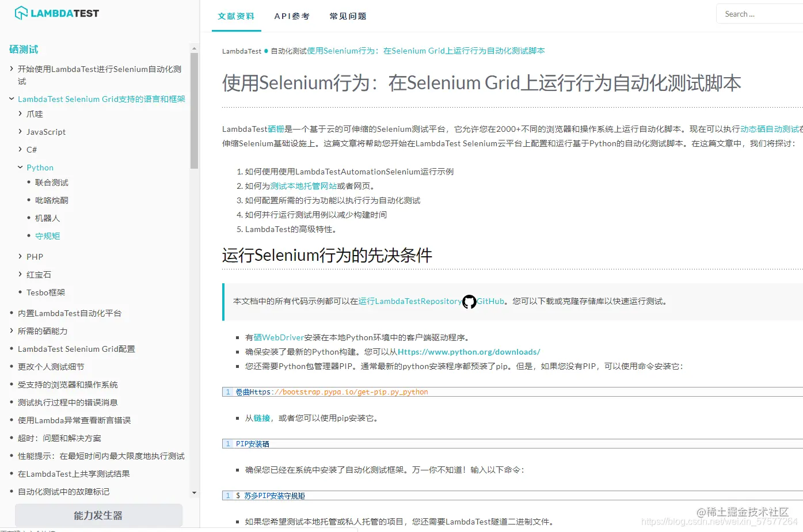Screen dimensions: 803x532
Task: Click the Search input field
Action: (761, 13)
